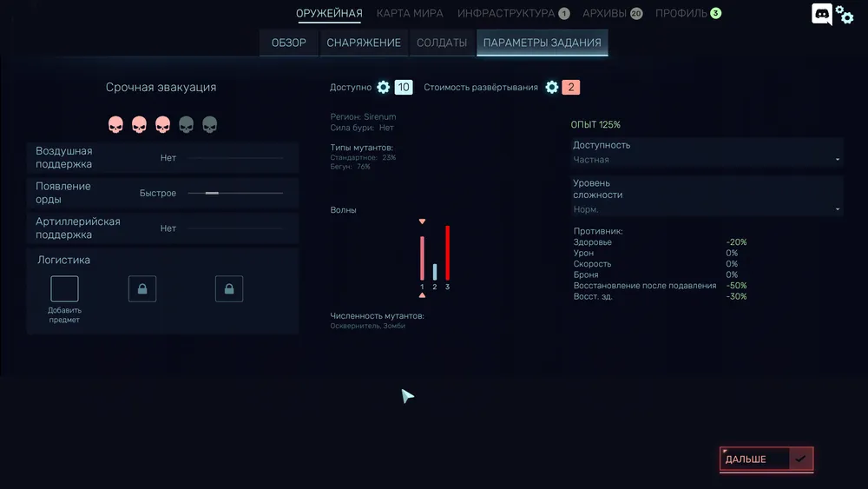Adjust the Появление орды slider
Viewport: 868px width, 489px height.
235,194
